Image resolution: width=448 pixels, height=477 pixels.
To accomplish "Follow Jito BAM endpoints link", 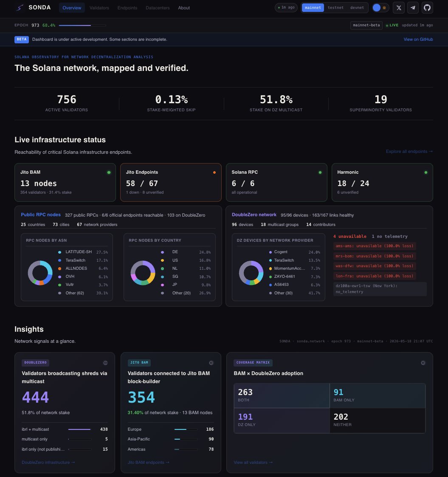I will click(149, 462).
